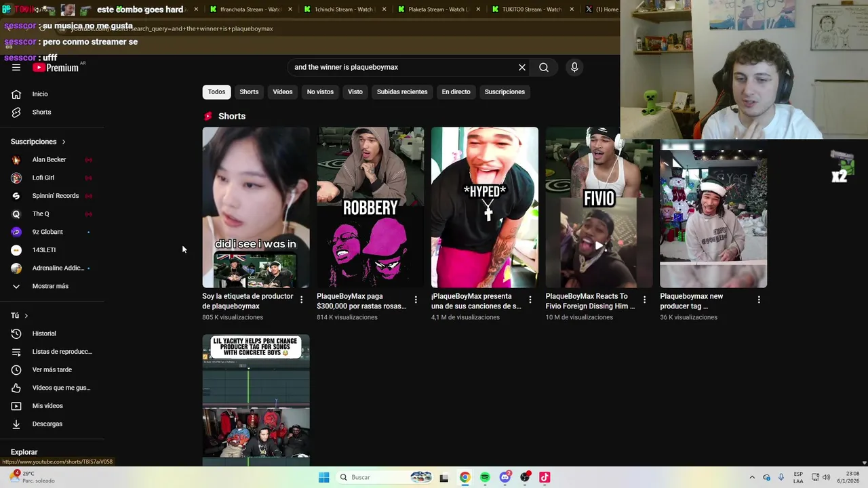Open the Windows Start menu
Viewport: 868px width, 488px height.
(x=324, y=477)
